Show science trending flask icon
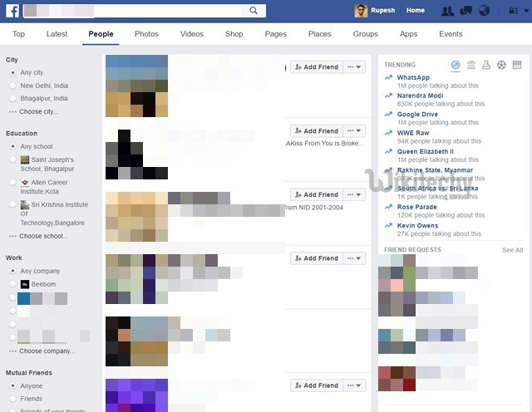This screenshot has width=532, height=412. point(486,65)
